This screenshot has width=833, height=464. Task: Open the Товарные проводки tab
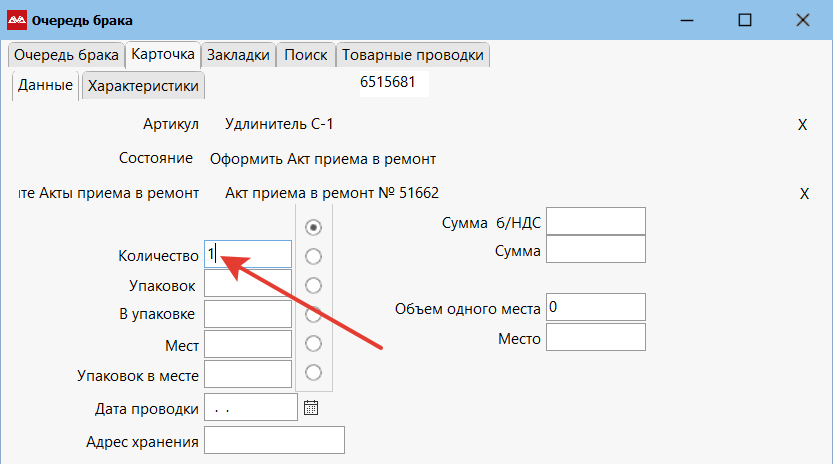[412, 55]
